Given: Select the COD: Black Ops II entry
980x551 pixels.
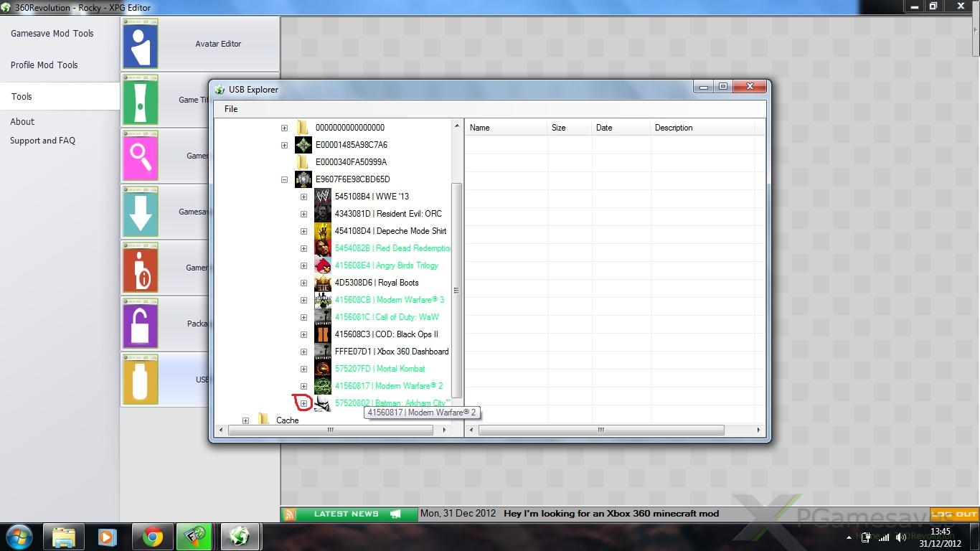Looking at the screenshot, I should [x=386, y=334].
